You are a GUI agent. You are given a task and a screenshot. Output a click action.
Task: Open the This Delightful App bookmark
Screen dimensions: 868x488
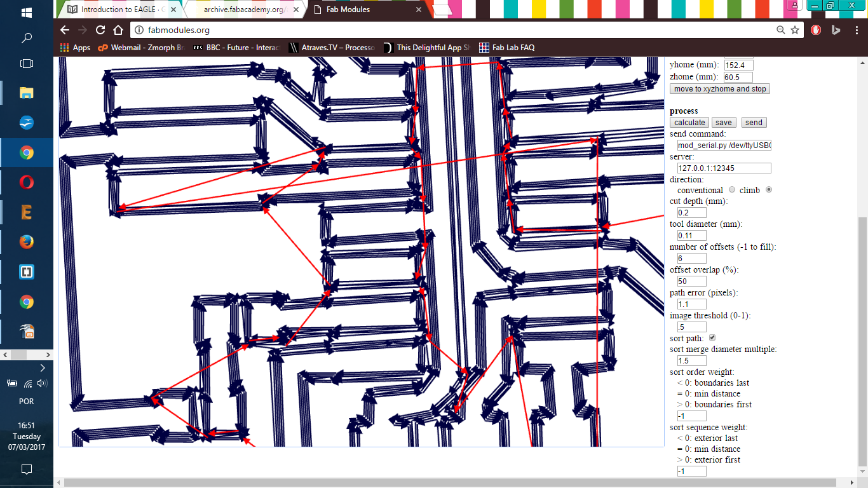click(426, 48)
